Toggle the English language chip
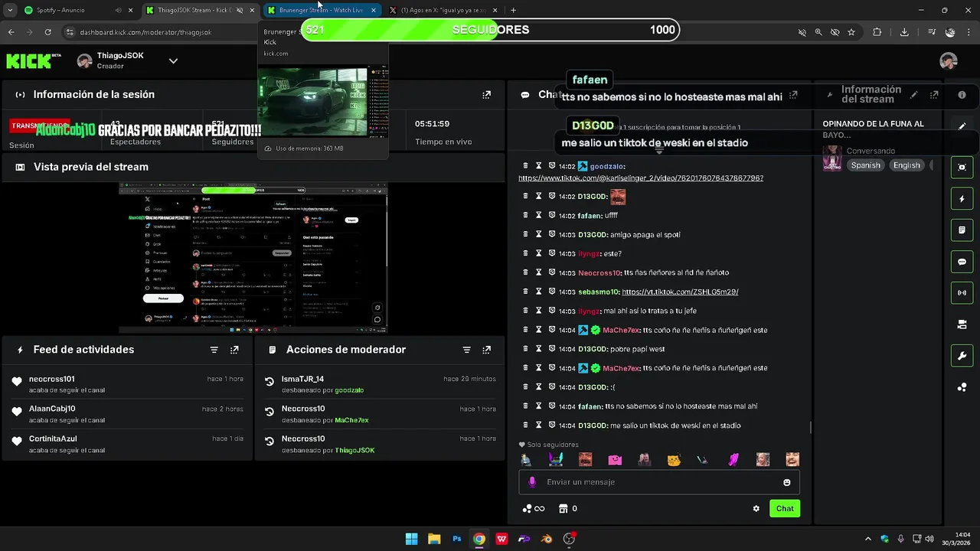This screenshot has height=551, width=980. pyautogui.click(x=906, y=165)
